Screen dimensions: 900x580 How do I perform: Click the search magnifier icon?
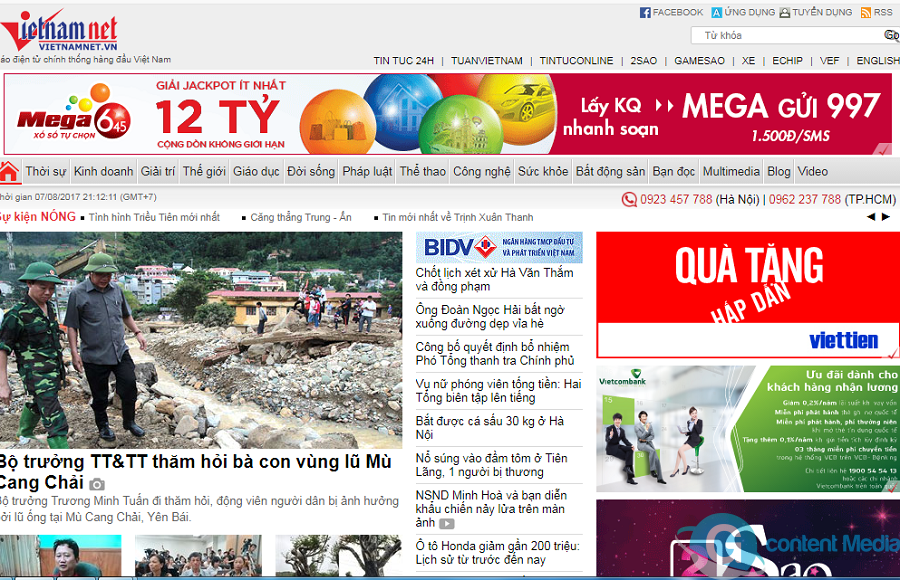(x=890, y=35)
